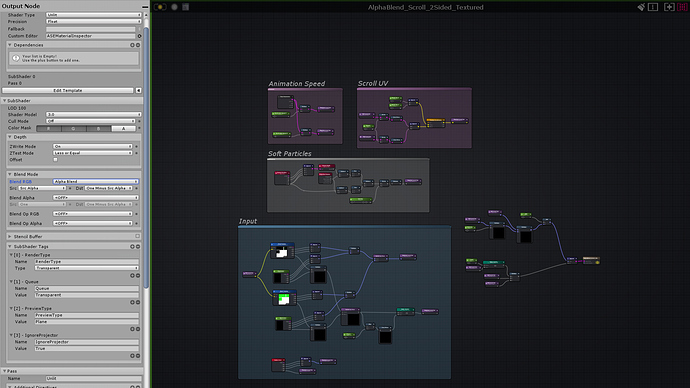The width and height of the screenshot is (690, 388).
Task: Click the Output Node panel vertical scrollbar
Action: [x=146, y=158]
